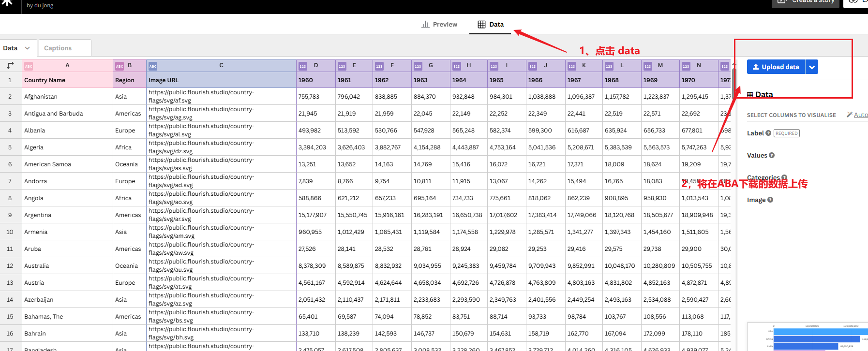The width and height of the screenshot is (868, 351).
Task: Open the Captions sheet tab
Action: pyautogui.click(x=65, y=48)
